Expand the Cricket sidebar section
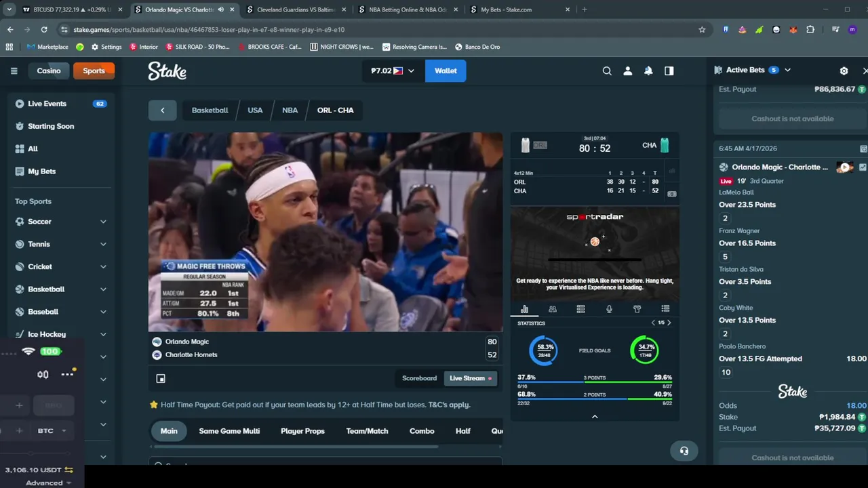The height and width of the screenshot is (488, 868). coord(103,266)
